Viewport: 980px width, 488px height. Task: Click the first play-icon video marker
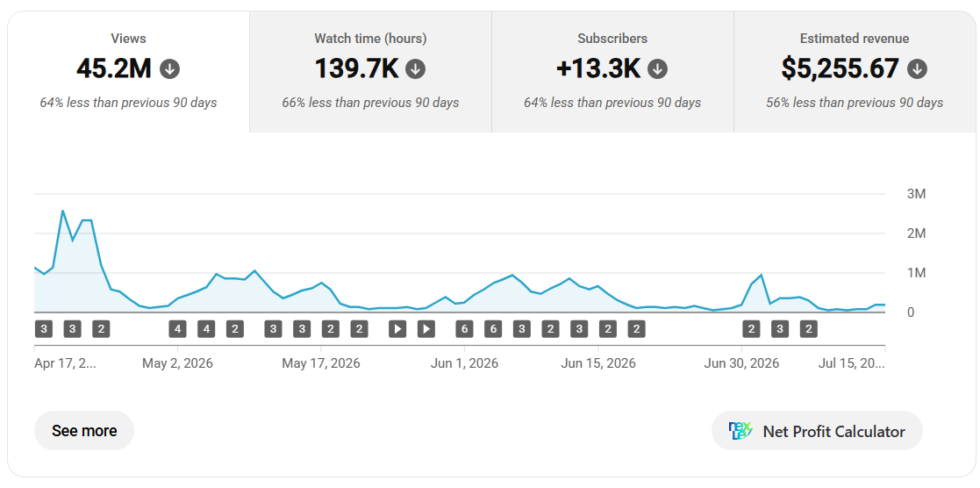[397, 328]
